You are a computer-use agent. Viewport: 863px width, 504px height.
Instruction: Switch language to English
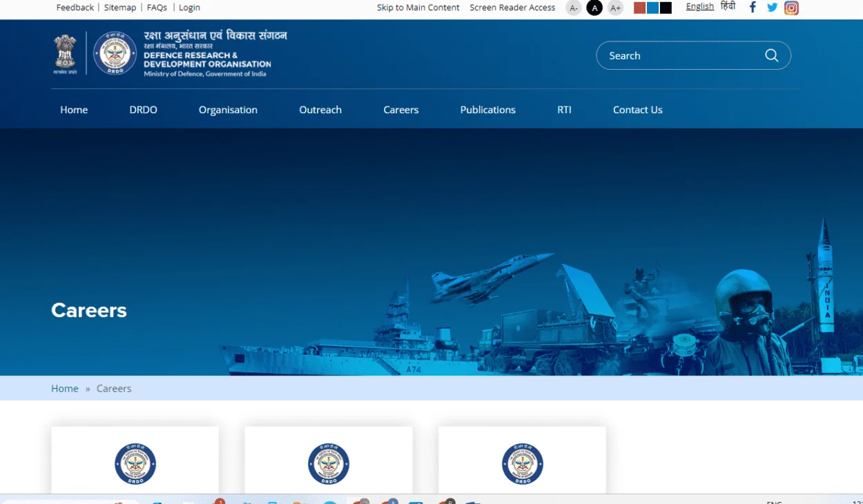[x=700, y=6]
